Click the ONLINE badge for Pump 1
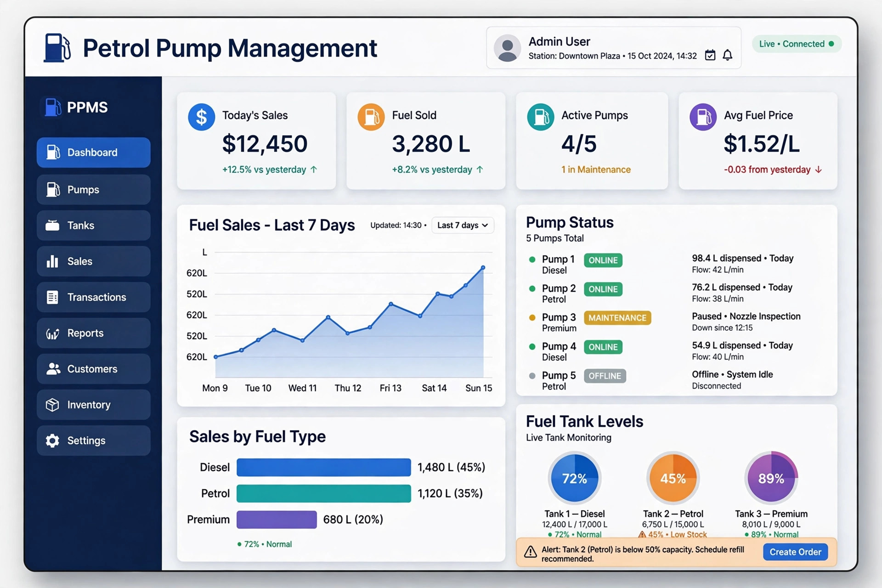Viewport: 882px width, 588px height. coord(603,260)
